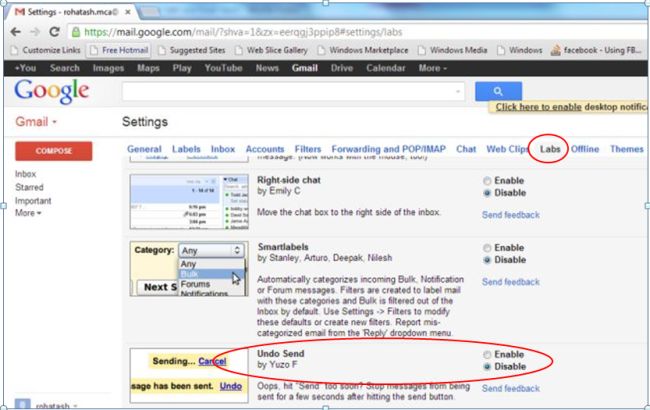Image resolution: width=650 pixels, height=410 pixels.
Task: Switch to the Offline settings tab
Action: [x=585, y=149]
